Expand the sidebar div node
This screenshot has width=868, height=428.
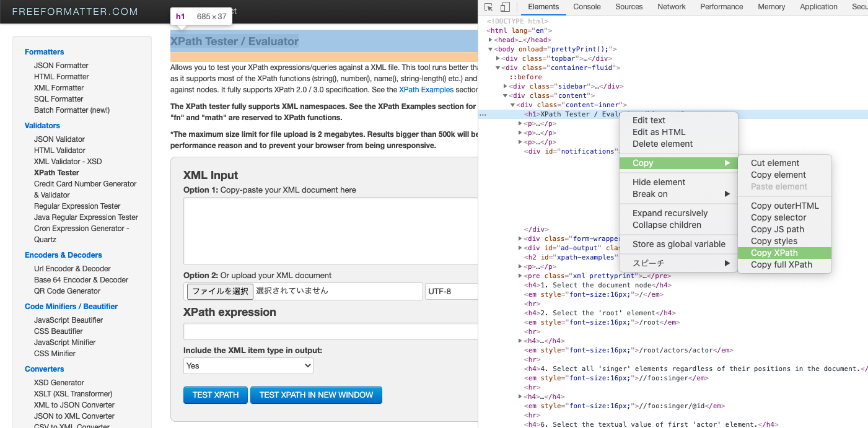point(506,86)
